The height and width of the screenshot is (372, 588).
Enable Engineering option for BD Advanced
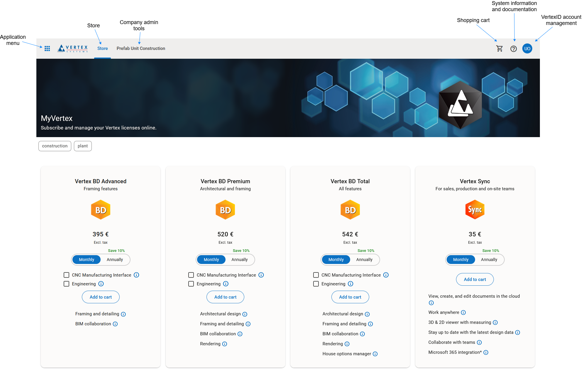coord(67,284)
